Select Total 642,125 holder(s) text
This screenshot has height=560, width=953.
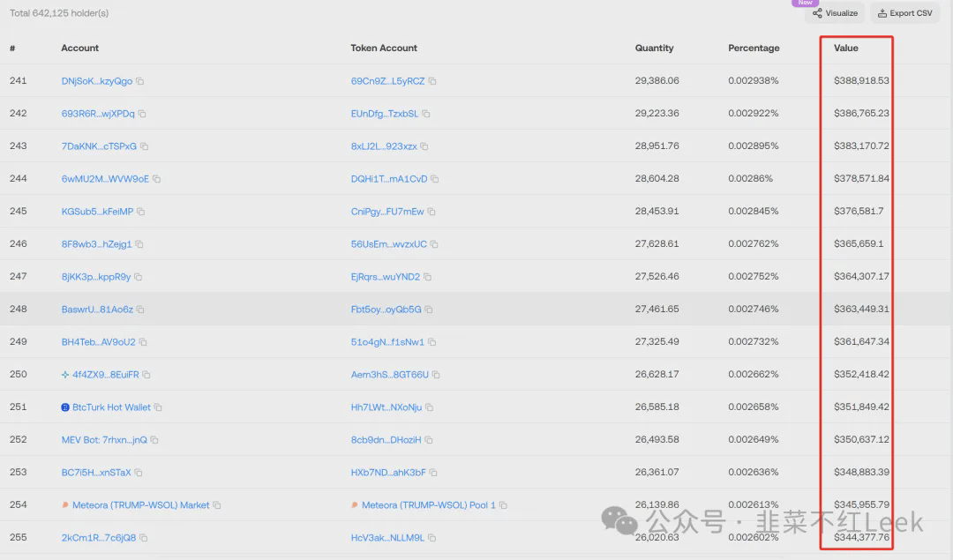click(59, 12)
